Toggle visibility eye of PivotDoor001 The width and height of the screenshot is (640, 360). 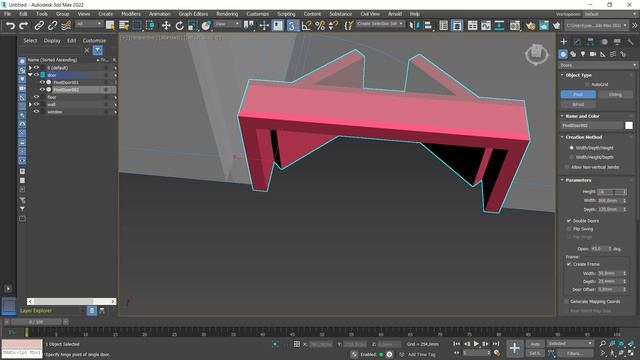pyautogui.click(x=42, y=82)
